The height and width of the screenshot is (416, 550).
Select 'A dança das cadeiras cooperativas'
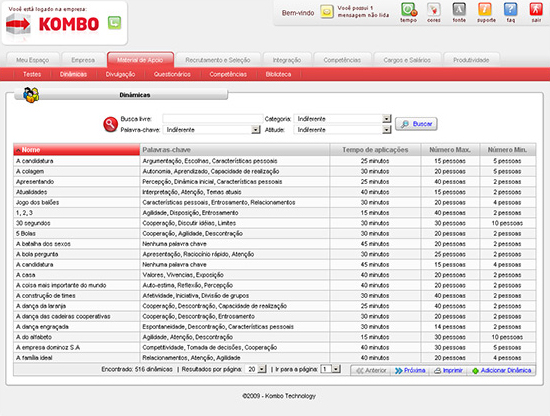pos(275,316)
